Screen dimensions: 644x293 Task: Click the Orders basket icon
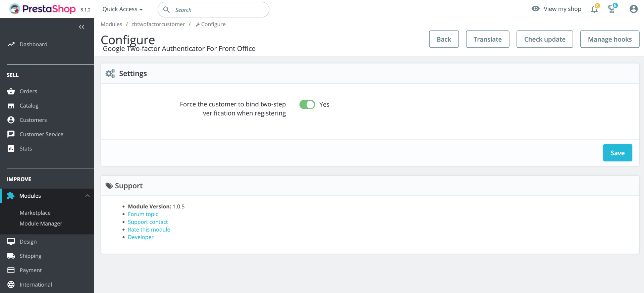[x=11, y=91]
